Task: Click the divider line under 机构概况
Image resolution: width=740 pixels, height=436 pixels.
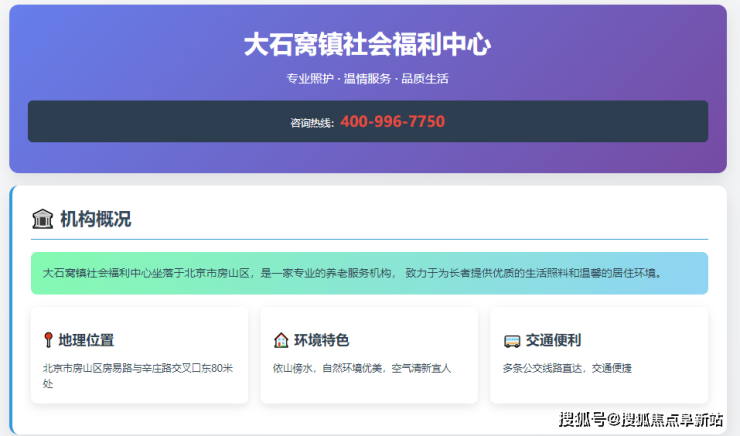Action: (400, 240)
